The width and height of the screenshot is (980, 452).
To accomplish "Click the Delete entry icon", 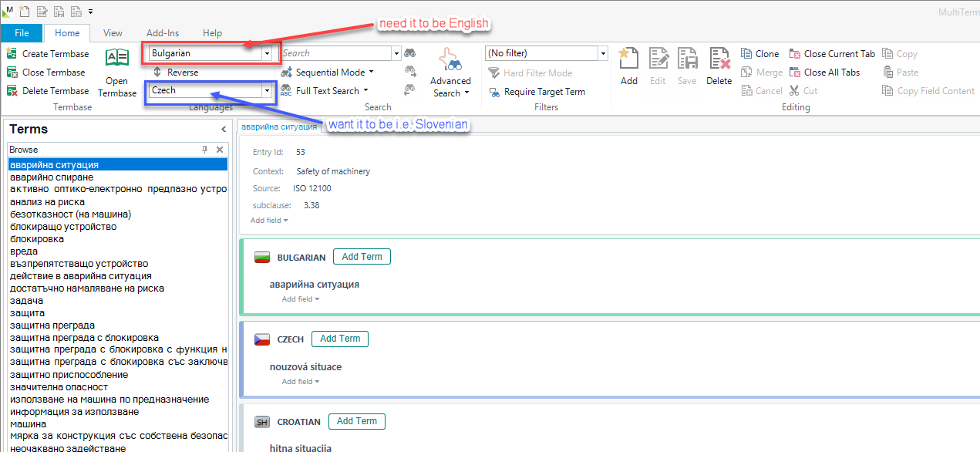I will pyautogui.click(x=719, y=60).
